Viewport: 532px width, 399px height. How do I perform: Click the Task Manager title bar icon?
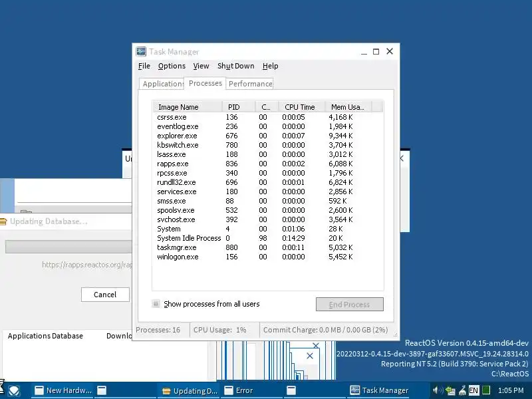(x=141, y=52)
